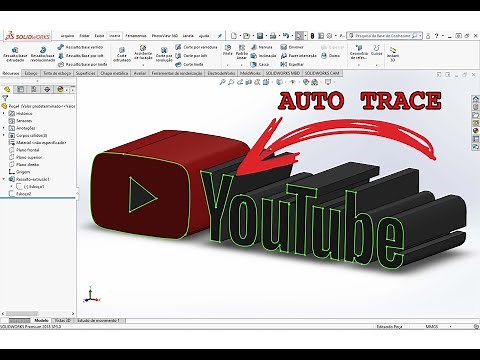Open the DimXpertManager tab icon

[x=47, y=89]
